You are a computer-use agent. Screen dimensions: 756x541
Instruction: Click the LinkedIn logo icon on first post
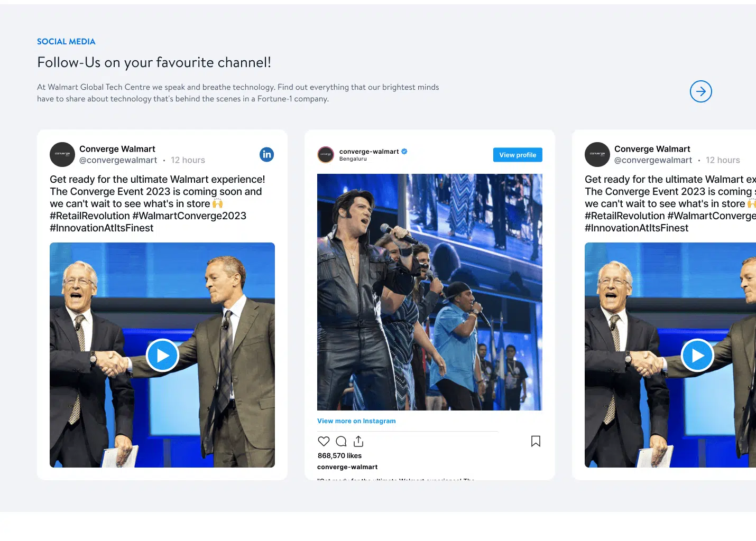tap(266, 154)
